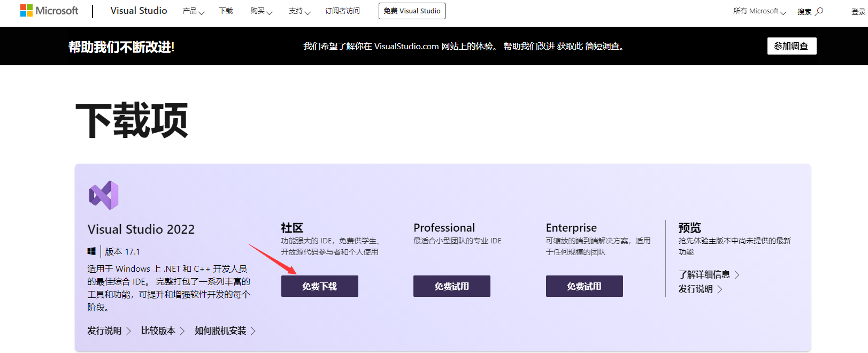Viewport: 868px width, 353px height.
Task: Click 免费试用 under Enterprise
Action: [585, 286]
